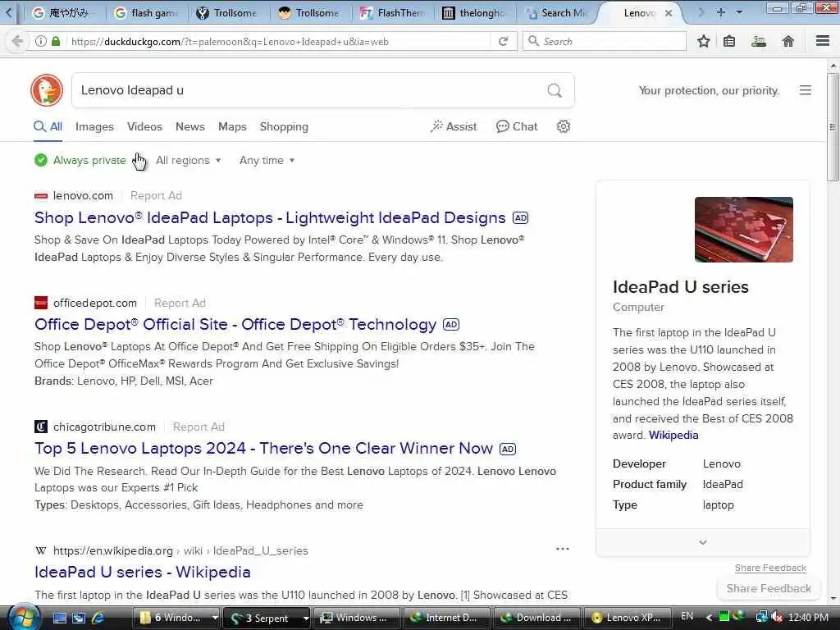The height and width of the screenshot is (630, 840).
Task: Click the page vertical scrollbar thumb
Action: (x=833, y=127)
